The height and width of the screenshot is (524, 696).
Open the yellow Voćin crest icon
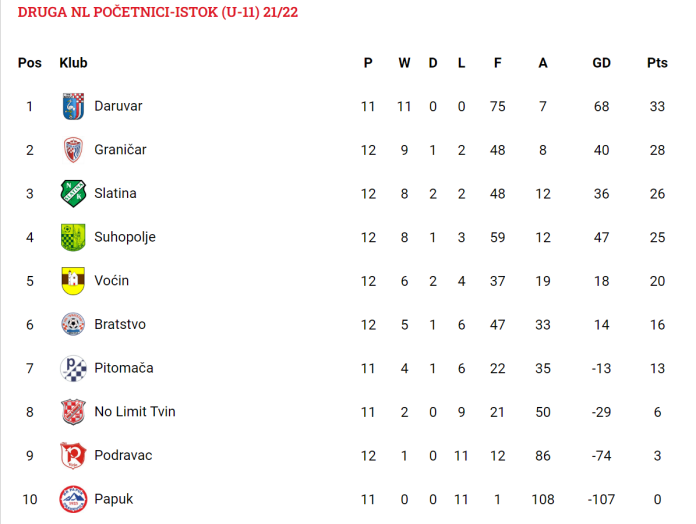(73, 281)
